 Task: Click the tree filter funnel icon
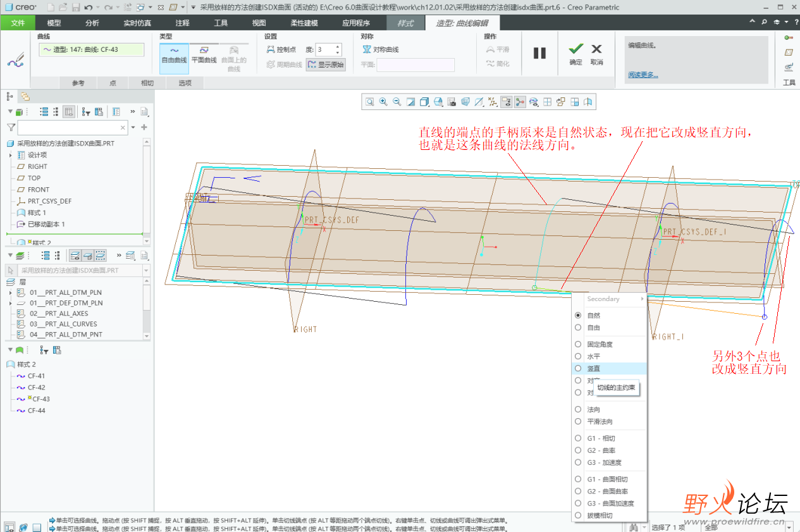pyautogui.click(x=11, y=127)
